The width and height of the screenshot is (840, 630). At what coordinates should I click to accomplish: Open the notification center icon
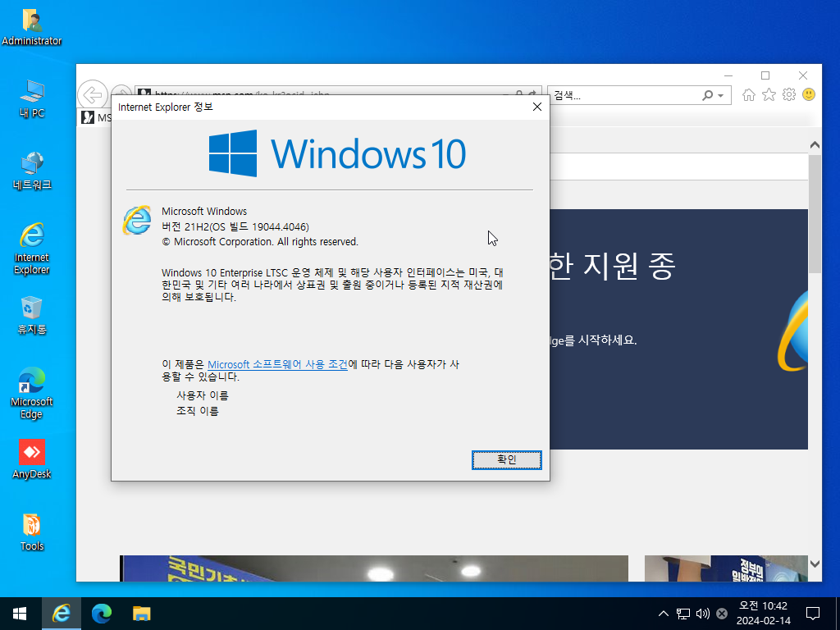pyautogui.click(x=813, y=614)
